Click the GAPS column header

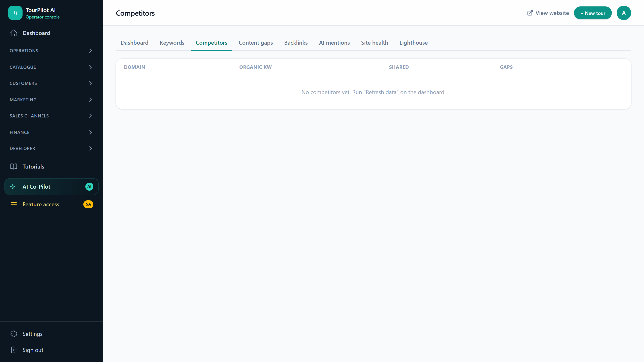pyautogui.click(x=506, y=67)
